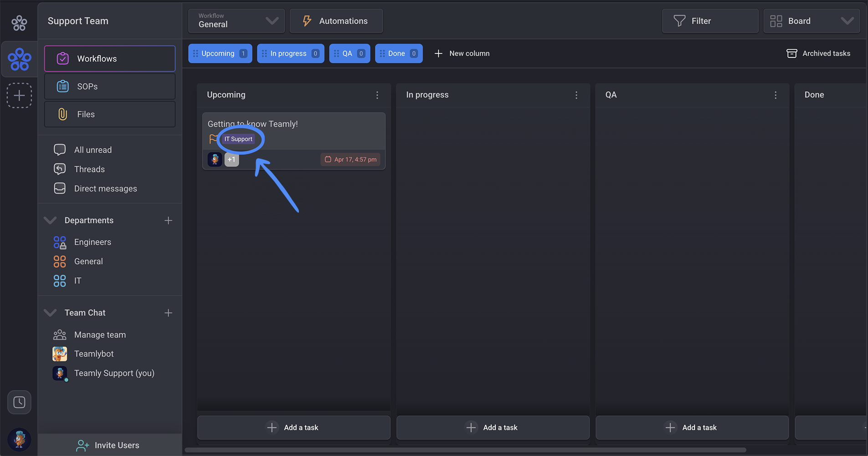Image resolution: width=868 pixels, height=456 pixels.
Task: Open user profile avatar at bottom left
Action: click(x=19, y=440)
